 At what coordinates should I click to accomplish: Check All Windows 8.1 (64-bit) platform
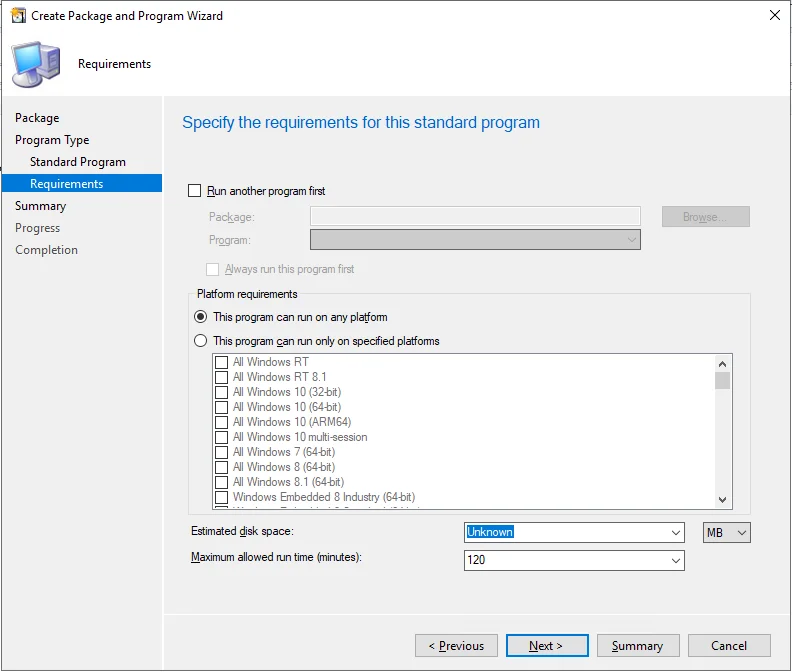click(x=221, y=483)
